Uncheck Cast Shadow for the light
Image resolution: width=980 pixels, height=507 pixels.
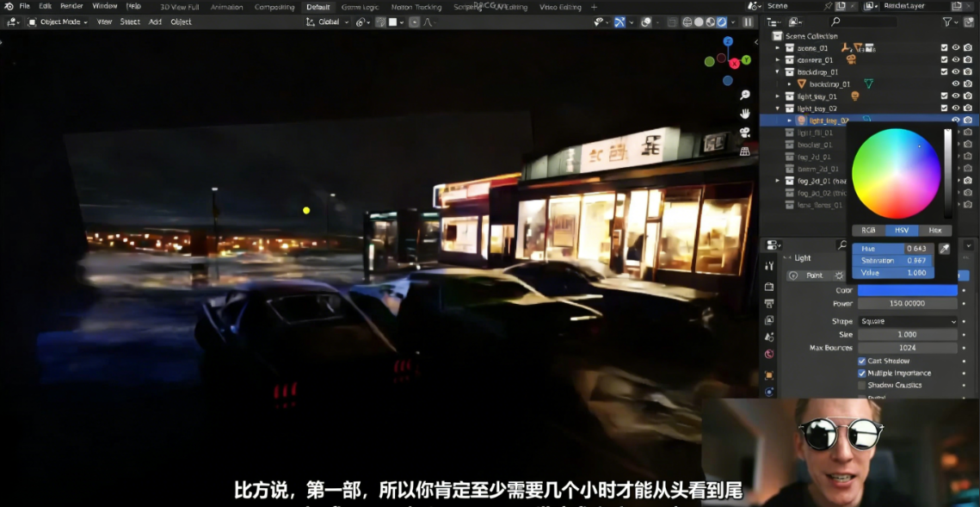coord(861,362)
